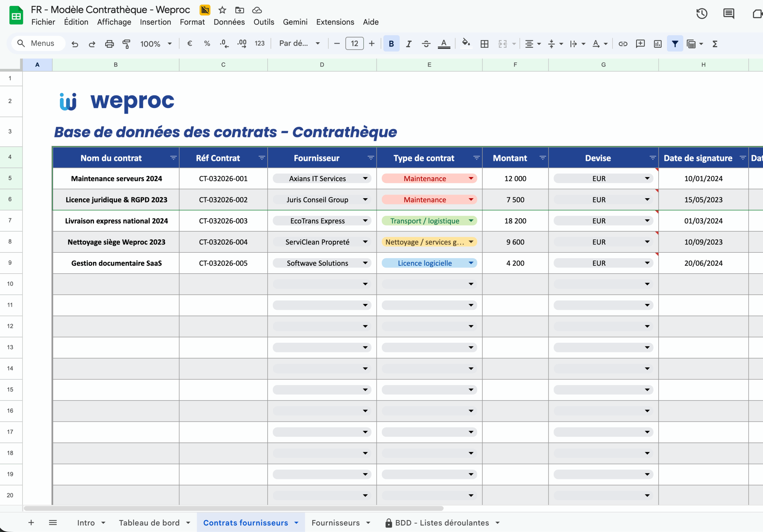The image size is (763, 532).
Task: Select the cell CT-032026-003
Action: (223, 221)
